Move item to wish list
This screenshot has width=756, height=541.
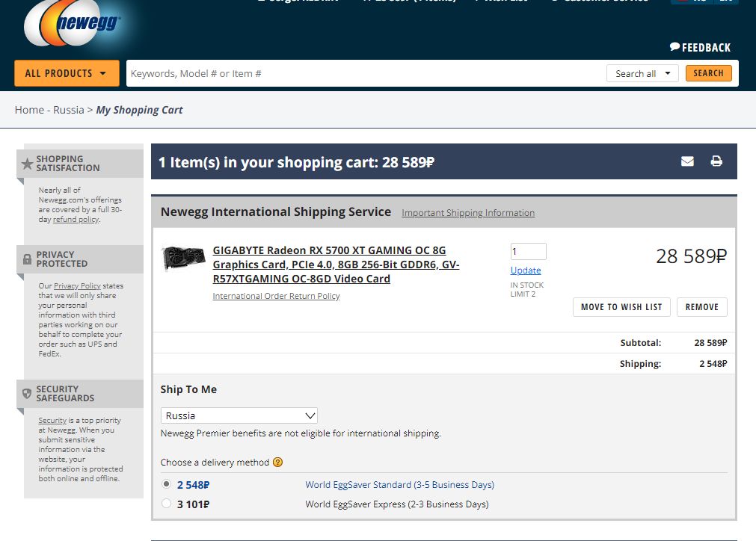pos(621,307)
